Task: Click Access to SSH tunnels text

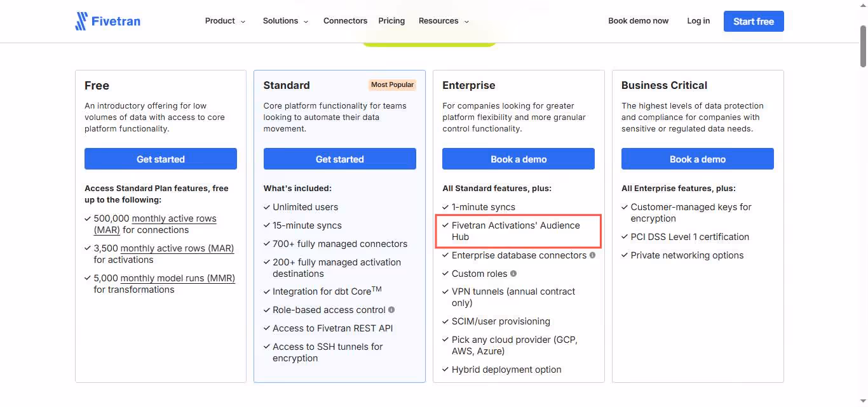Action: tap(328, 352)
